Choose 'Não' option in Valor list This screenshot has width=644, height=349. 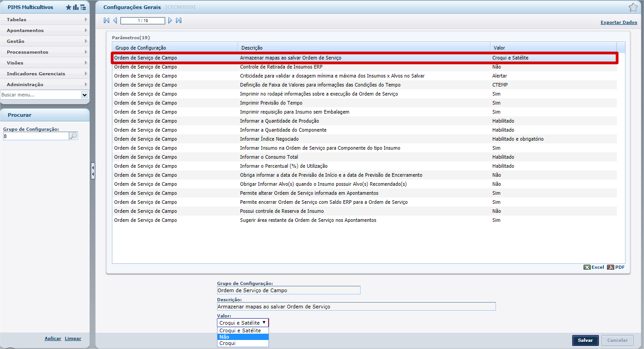tap(243, 337)
